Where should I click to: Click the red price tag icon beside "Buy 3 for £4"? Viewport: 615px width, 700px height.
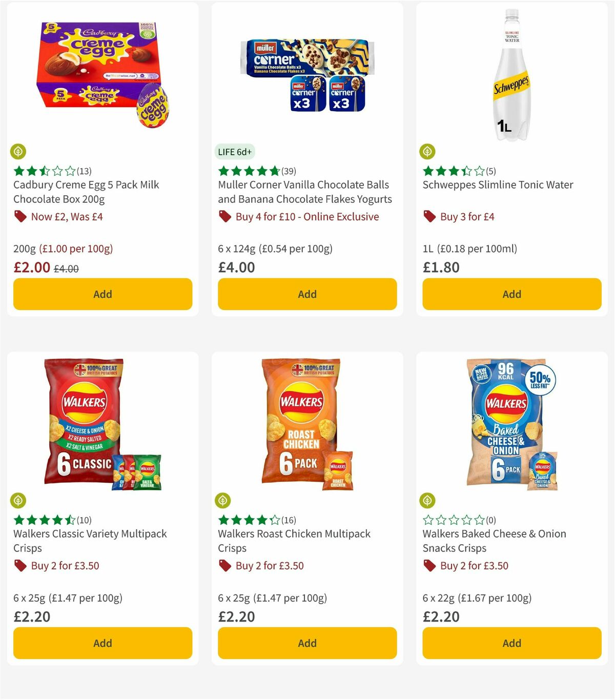point(429,216)
